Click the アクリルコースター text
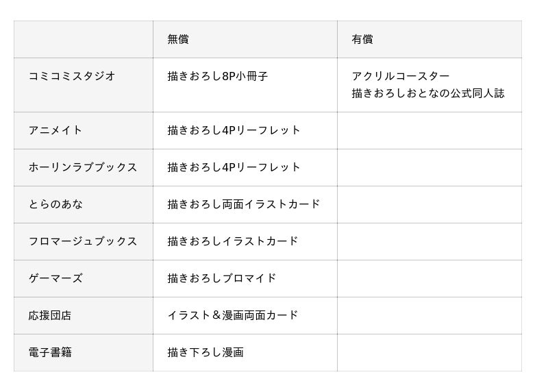Viewport: 548px width, 392px height. [x=401, y=76]
